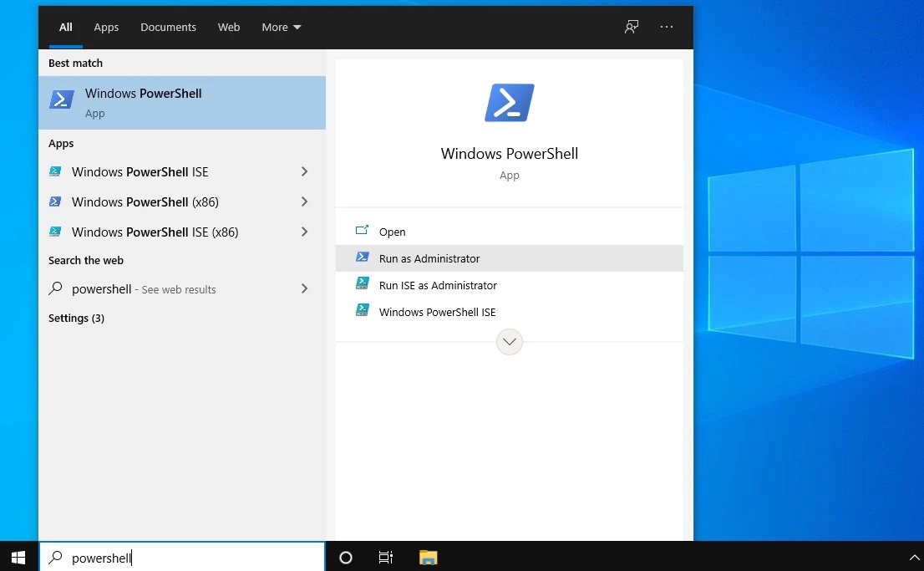Run PowerShell as Administrator

tap(429, 258)
